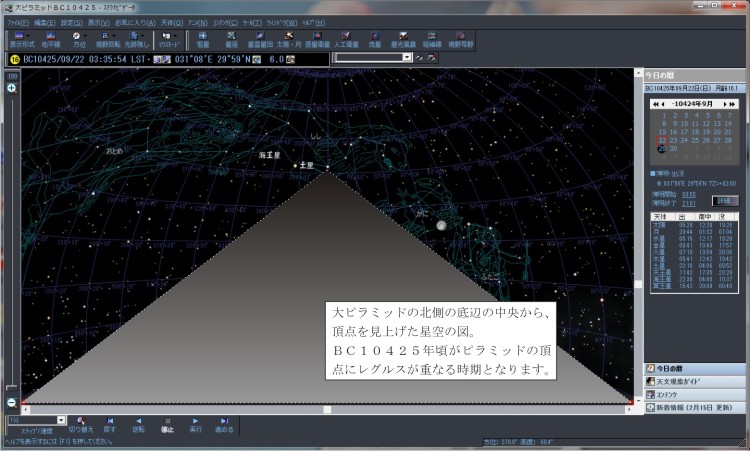Click the horizontal scrollbar thumb below star map
The width and height of the screenshot is (750, 451).
pos(326,409)
